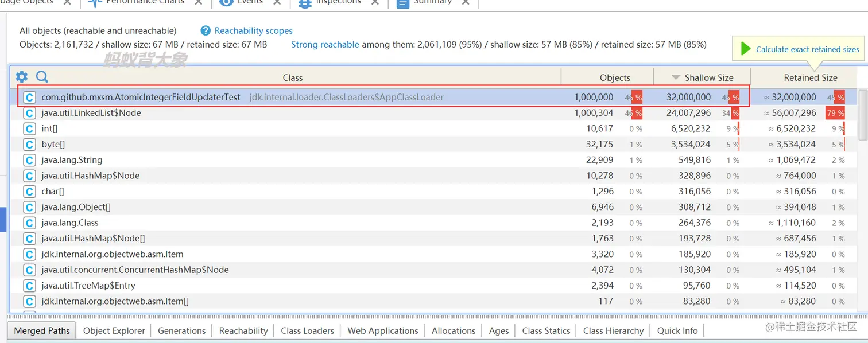
Task: Switch to the Performance Charts tab
Action: tap(145, 2)
